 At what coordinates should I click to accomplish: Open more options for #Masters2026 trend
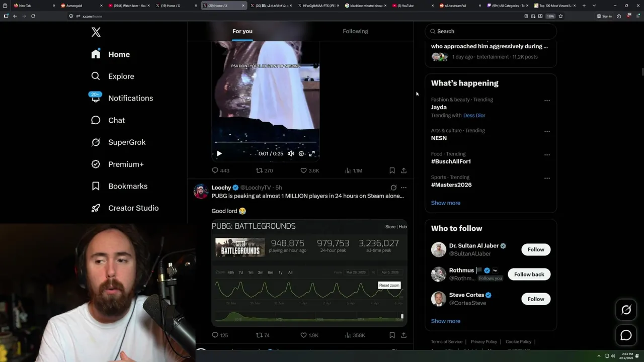tap(547, 178)
